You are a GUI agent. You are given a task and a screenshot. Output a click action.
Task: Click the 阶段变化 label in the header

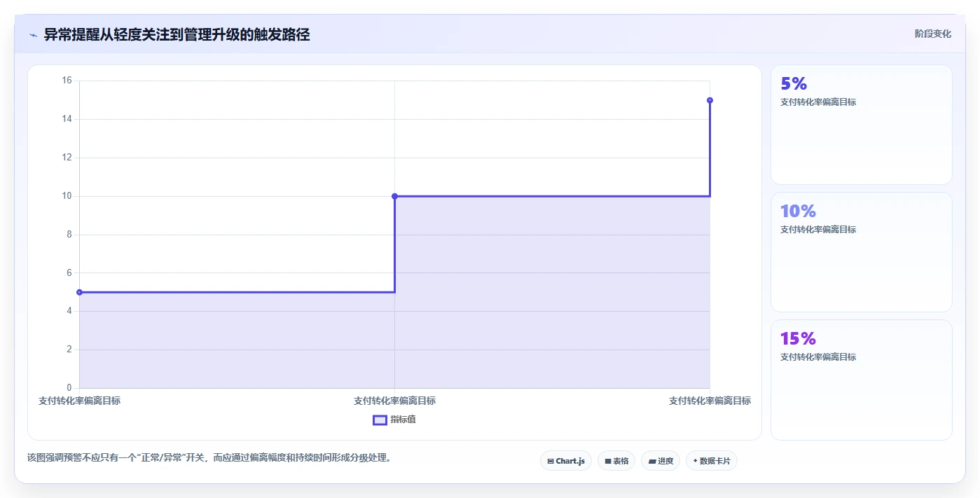933,34
